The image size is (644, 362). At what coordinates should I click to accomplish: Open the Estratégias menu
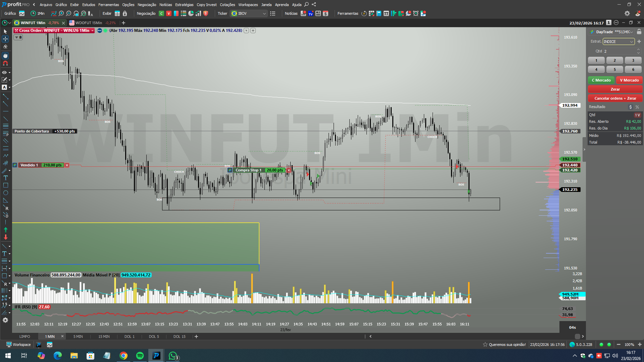(184, 5)
